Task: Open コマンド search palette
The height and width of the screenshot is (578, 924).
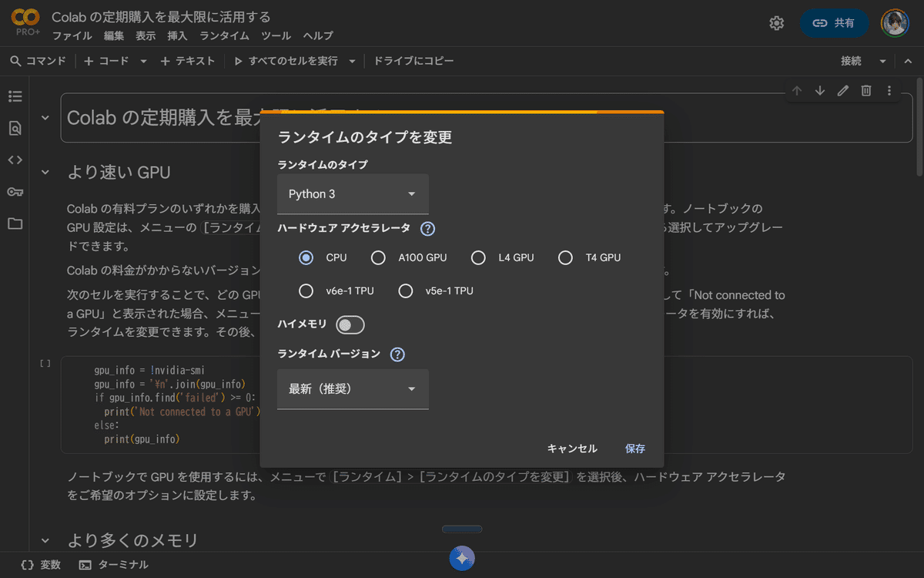Action: click(38, 61)
